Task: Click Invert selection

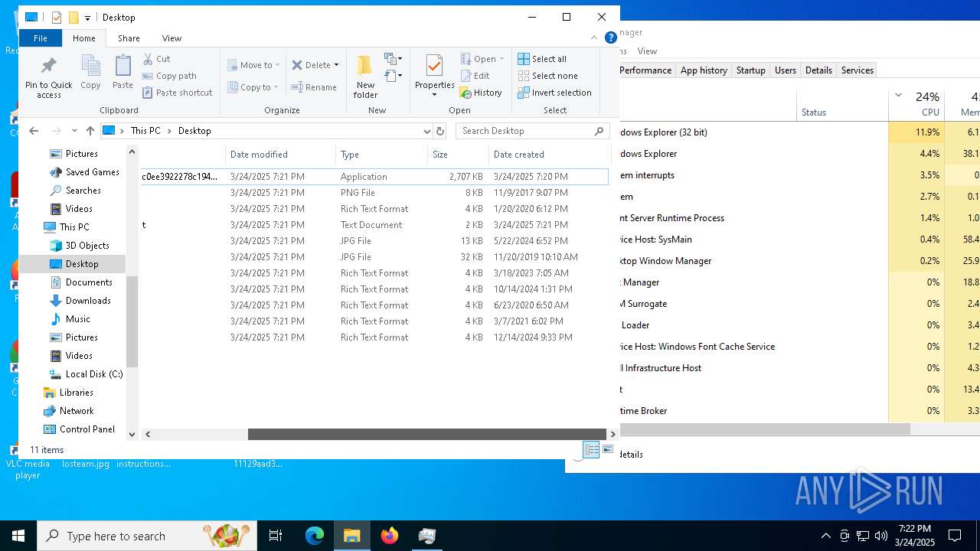Action: coord(554,93)
